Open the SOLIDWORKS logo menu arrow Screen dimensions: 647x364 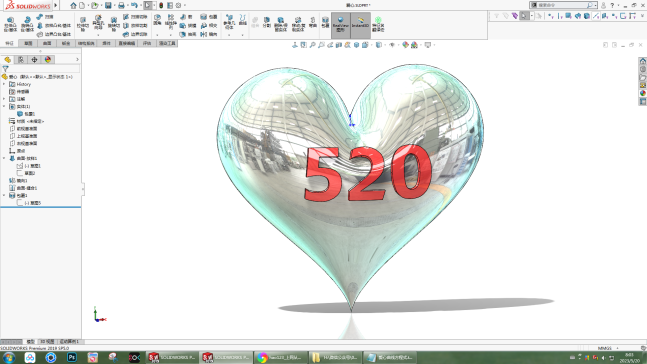[56, 5]
